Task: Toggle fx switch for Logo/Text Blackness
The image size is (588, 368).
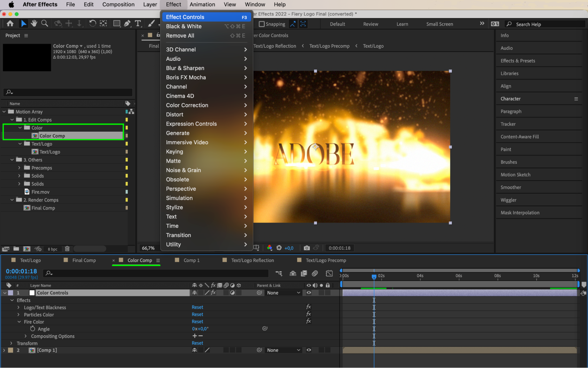Action: (x=309, y=307)
